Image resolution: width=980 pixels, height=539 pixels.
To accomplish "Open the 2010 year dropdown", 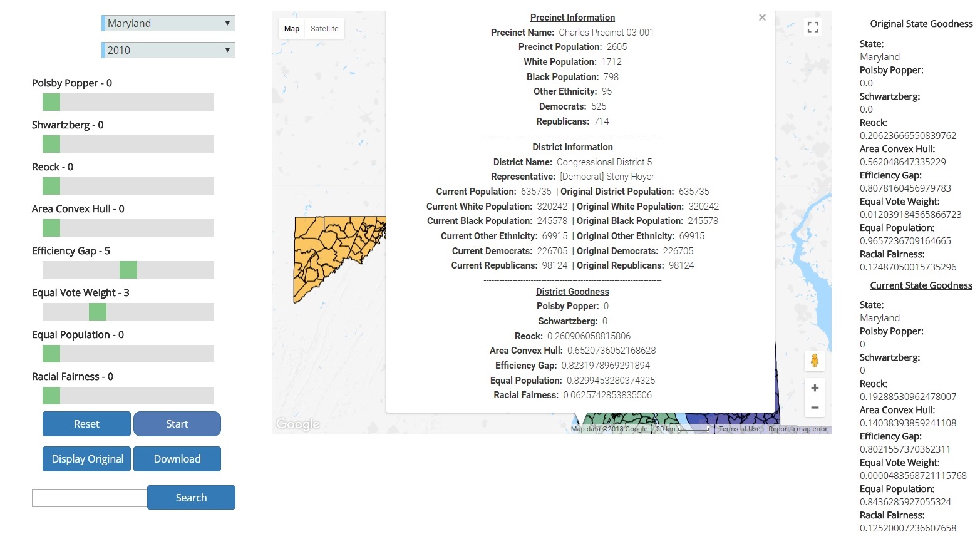I will 168,50.
